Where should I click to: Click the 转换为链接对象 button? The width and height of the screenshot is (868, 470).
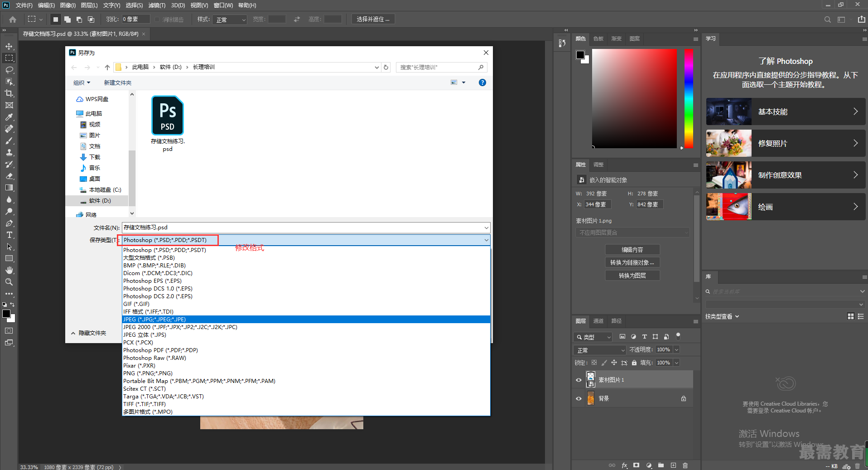pos(632,262)
